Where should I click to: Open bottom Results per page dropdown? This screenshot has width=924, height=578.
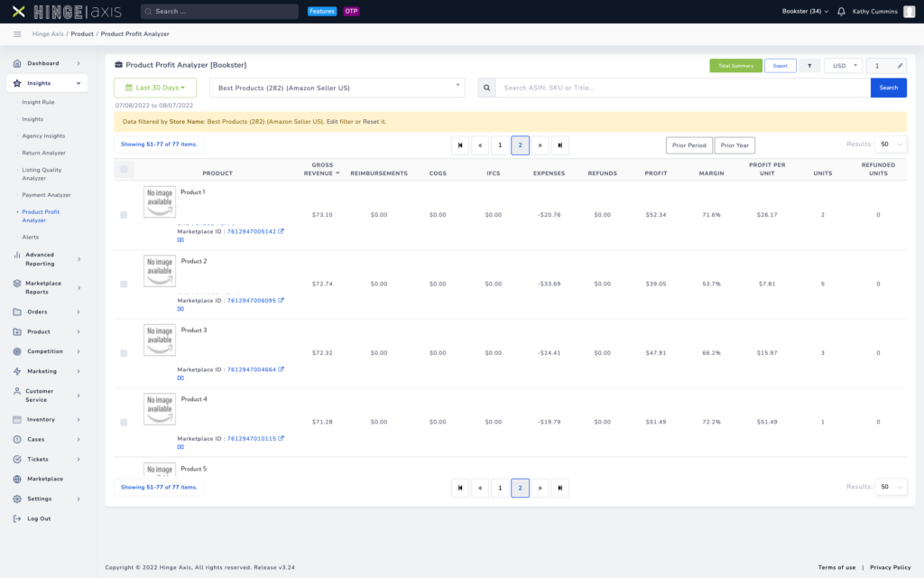coord(891,487)
